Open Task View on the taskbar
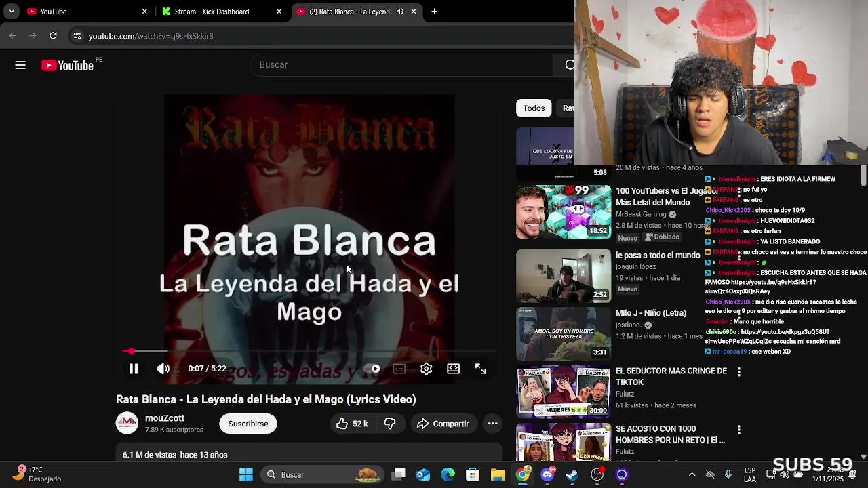This screenshot has height=488, width=868. [399, 474]
